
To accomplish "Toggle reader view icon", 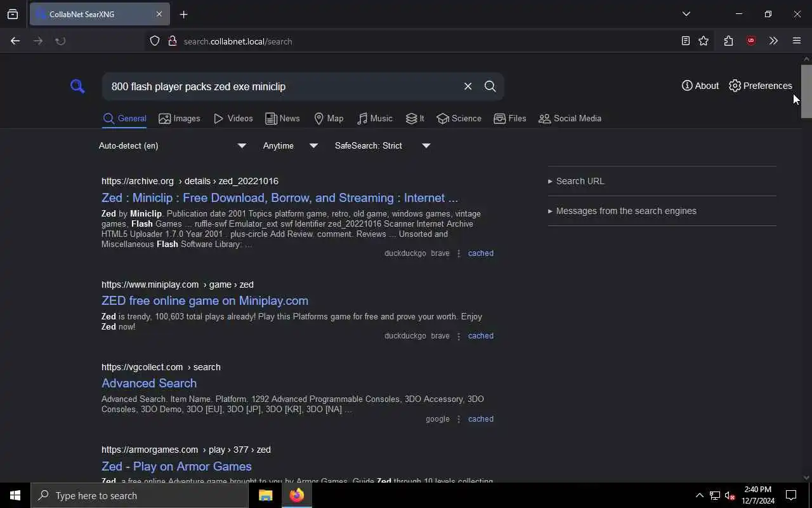I will pyautogui.click(x=685, y=41).
